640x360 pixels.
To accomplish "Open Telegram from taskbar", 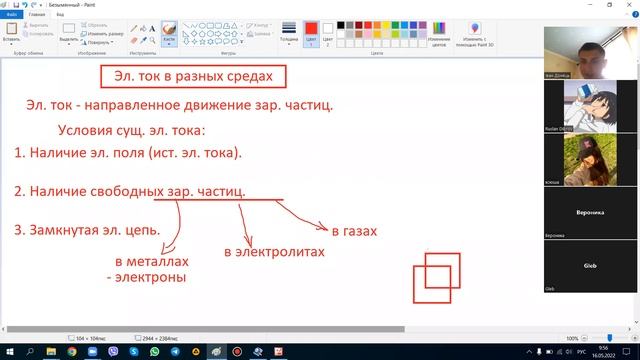I will pyautogui.click(x=176, y=351).
